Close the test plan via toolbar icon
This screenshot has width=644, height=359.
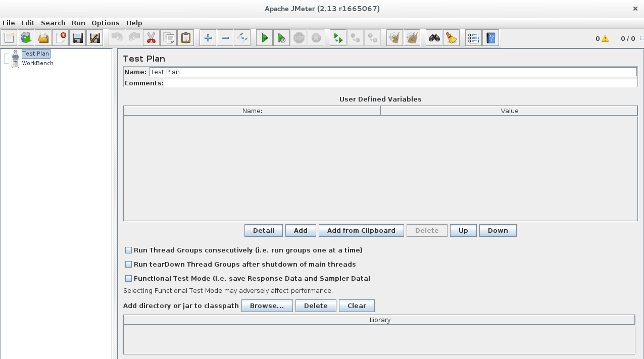[x=61, y=38]
